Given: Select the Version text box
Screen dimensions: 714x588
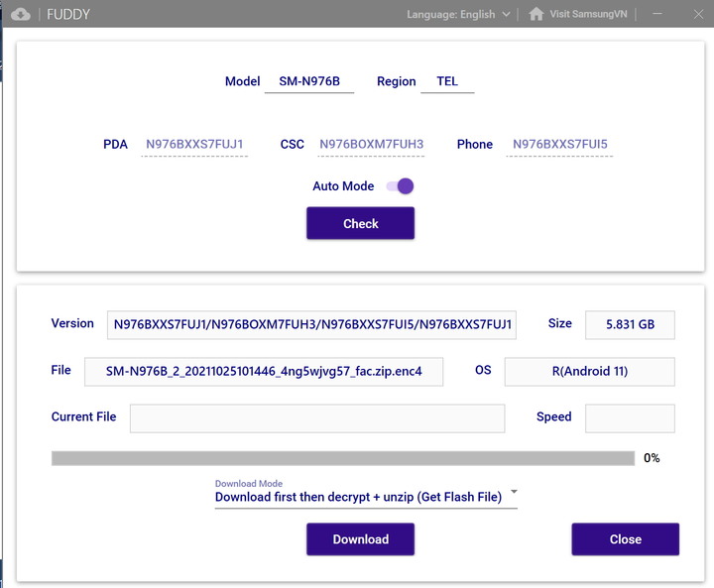Looking at the screenshot, I should (311, 325).
